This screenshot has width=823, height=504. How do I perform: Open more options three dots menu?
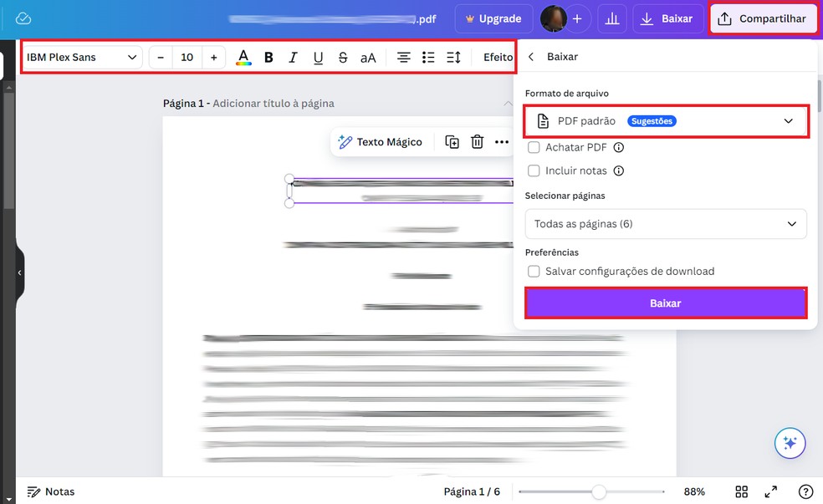pos(502,142)
